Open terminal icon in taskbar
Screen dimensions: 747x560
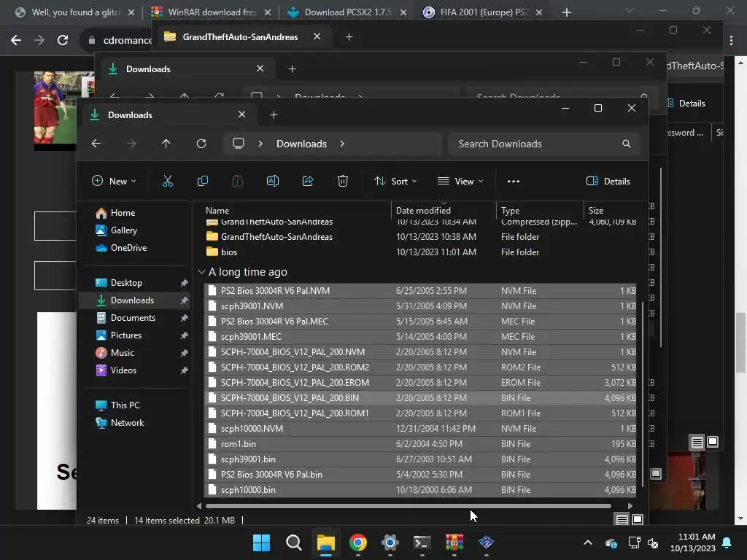(x=422, y=542)
